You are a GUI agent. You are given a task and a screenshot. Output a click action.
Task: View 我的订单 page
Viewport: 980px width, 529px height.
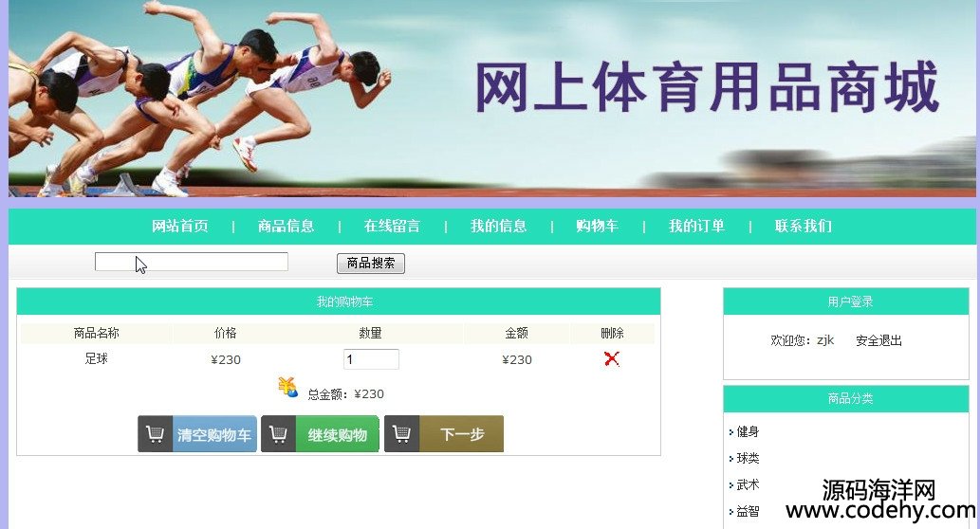click(x=697, y=226)
